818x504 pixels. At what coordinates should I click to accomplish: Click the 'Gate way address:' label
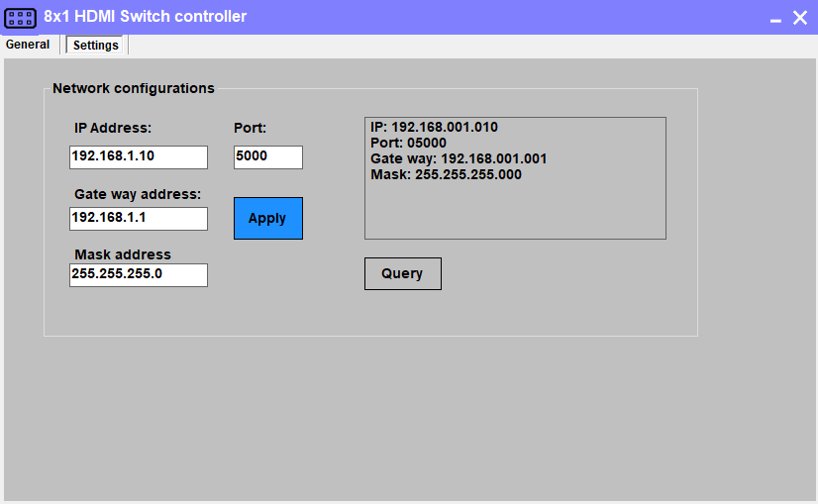tap(138, 194)
